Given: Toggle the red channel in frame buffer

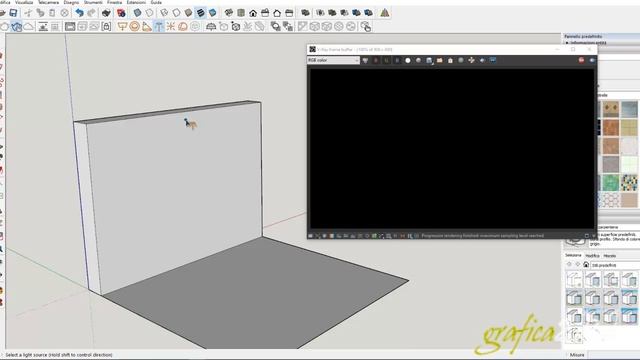Looking at the screenshot, I should click(x=376, y=60).
